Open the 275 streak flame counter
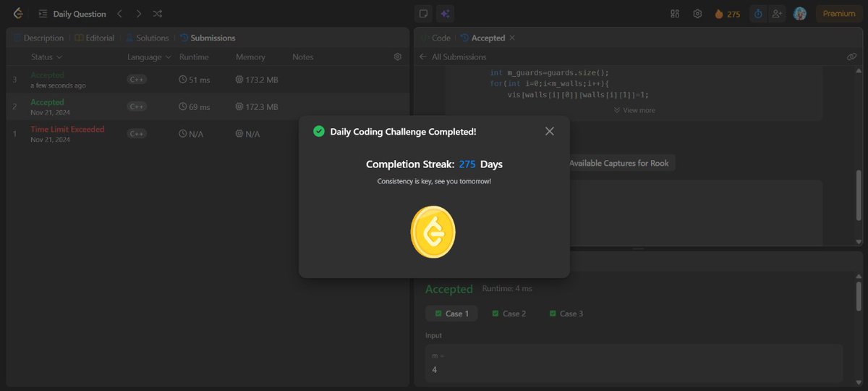Image resolution: width=868 pixels, height=391 pixels. click(727, 14)
